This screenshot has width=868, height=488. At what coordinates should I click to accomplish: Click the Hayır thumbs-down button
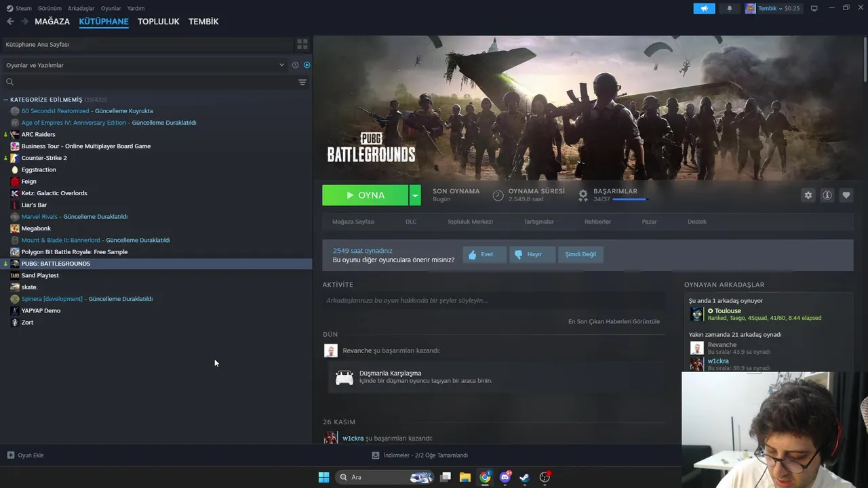click(x=532, y=254)
